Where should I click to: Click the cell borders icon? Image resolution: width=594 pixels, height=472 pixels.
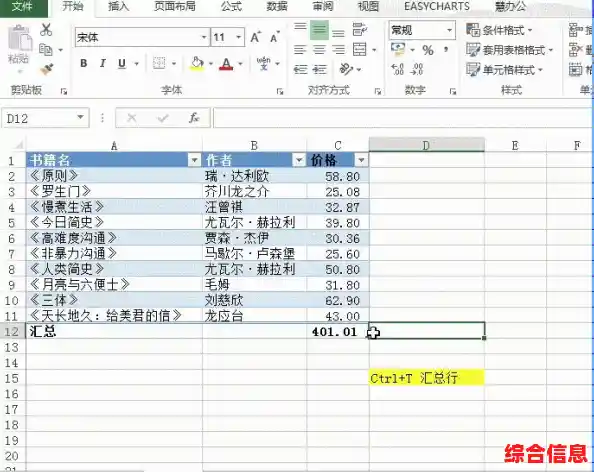[159, 63]
